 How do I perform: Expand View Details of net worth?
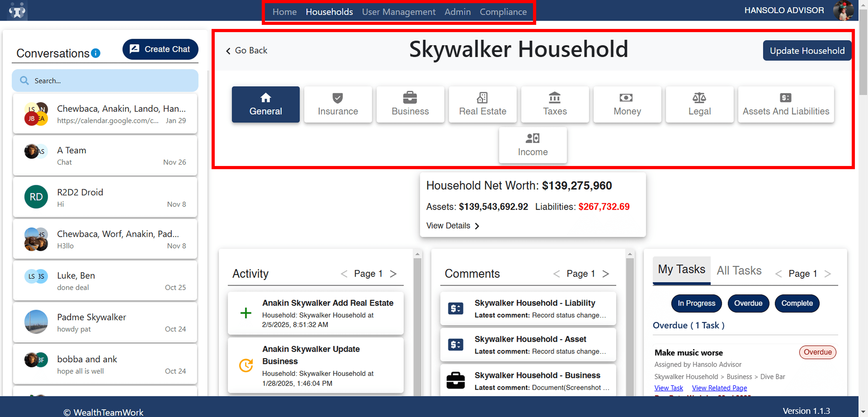coord(453,225)
